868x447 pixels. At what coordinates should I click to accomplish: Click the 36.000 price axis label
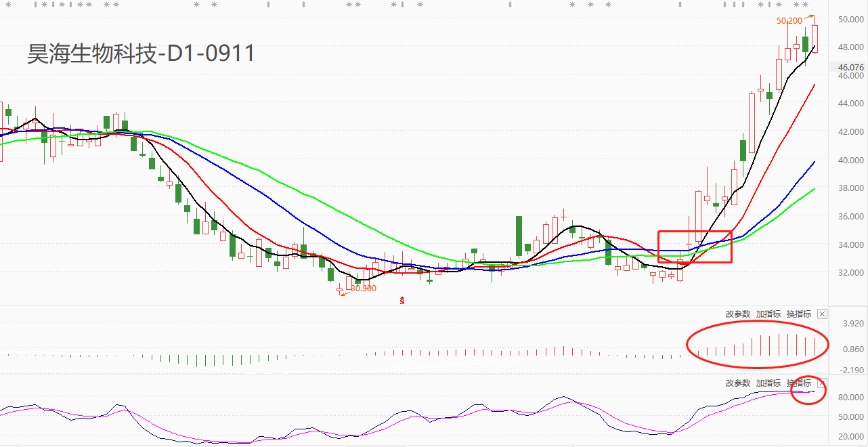click(x=851, y=217)
